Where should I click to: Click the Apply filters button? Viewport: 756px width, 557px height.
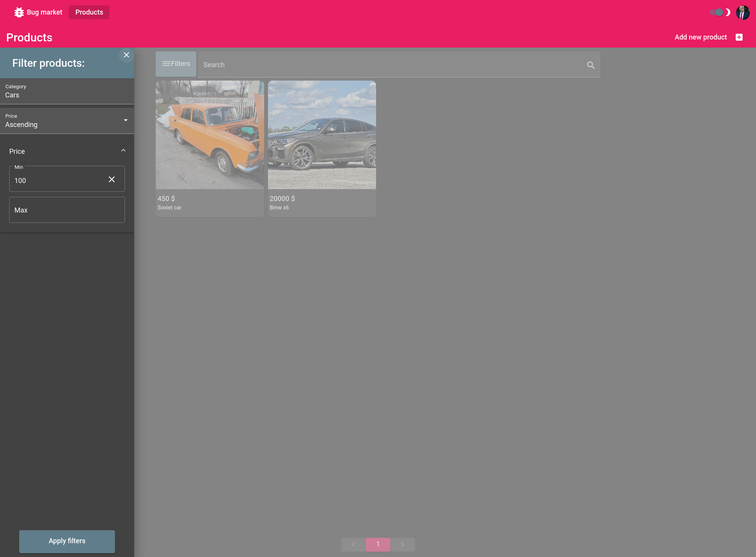[x=67, y=541]
